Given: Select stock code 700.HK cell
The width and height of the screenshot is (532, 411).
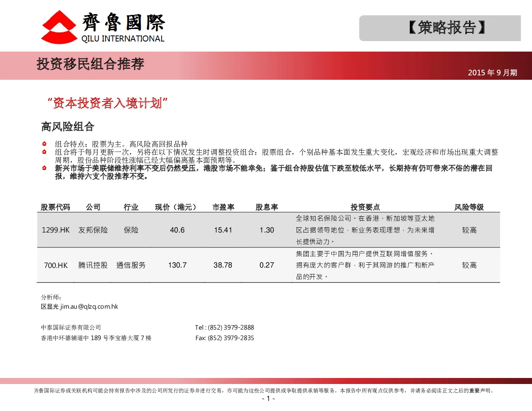Looking at the screenshot, I should (x=56, y=266).
